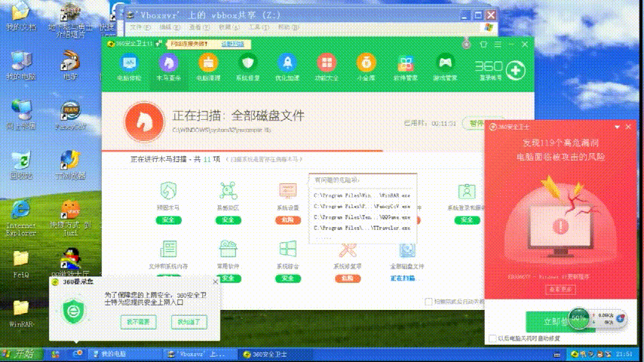Open the 游戏管家 gamepad icon
Image resolution: width=644 pixels, height=362 pixels.
(x=445, y=63)
